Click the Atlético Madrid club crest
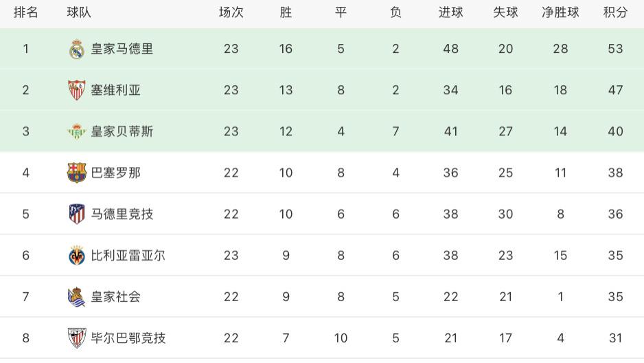 pyautogui.click(x=77, y=214)
